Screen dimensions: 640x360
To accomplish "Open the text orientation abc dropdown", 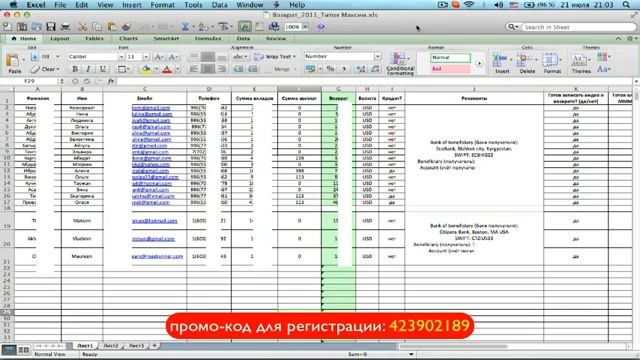I will click(x=240, y=57).
